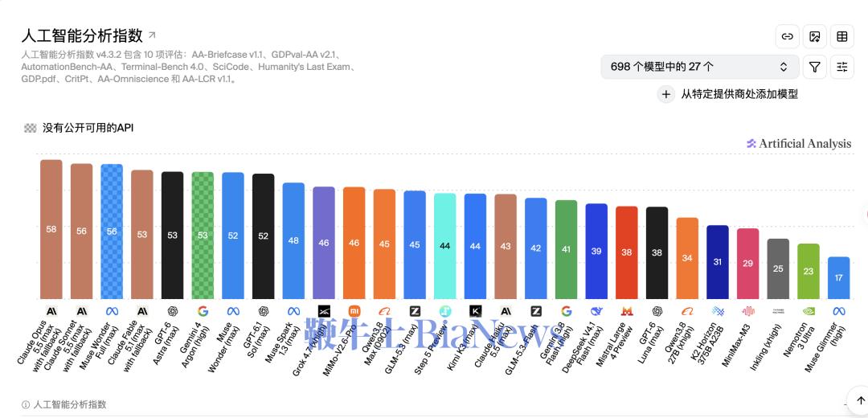The height and width of the screenshot is (418, 868).
Task: Open the 人工智能分析指数 title link
Action: click(x=82, y=35)
